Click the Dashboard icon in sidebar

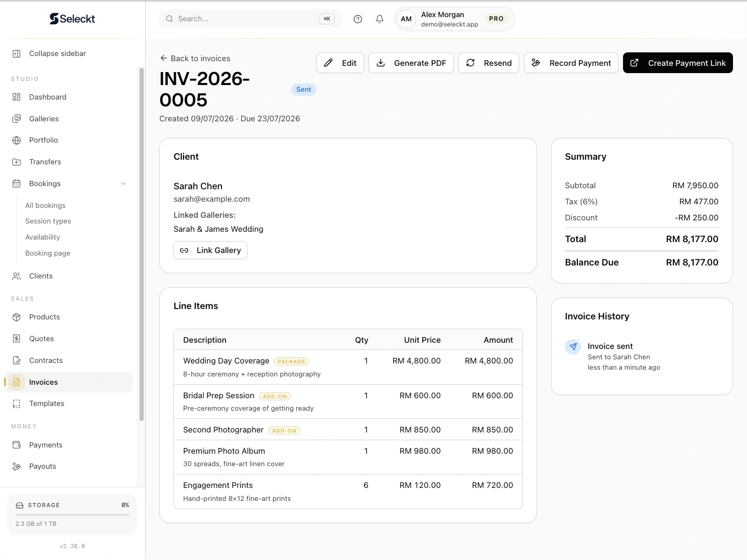pos(17,97)
